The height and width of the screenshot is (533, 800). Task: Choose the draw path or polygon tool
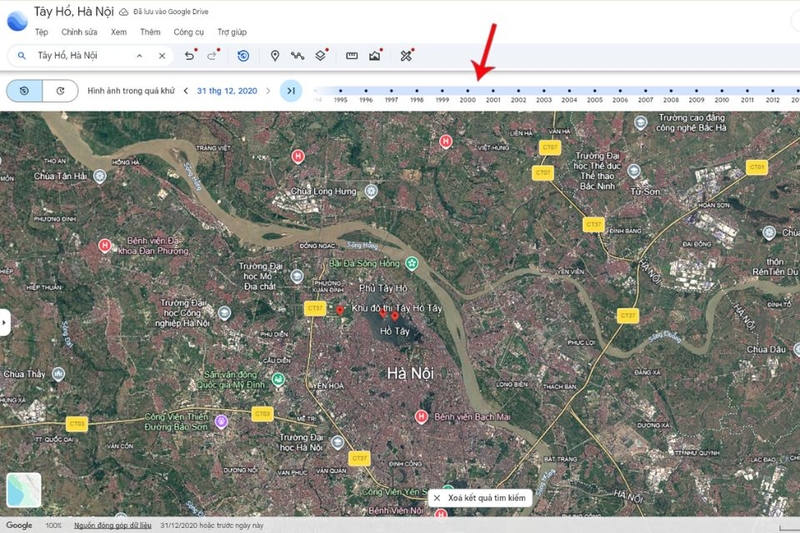coord(297,56)
